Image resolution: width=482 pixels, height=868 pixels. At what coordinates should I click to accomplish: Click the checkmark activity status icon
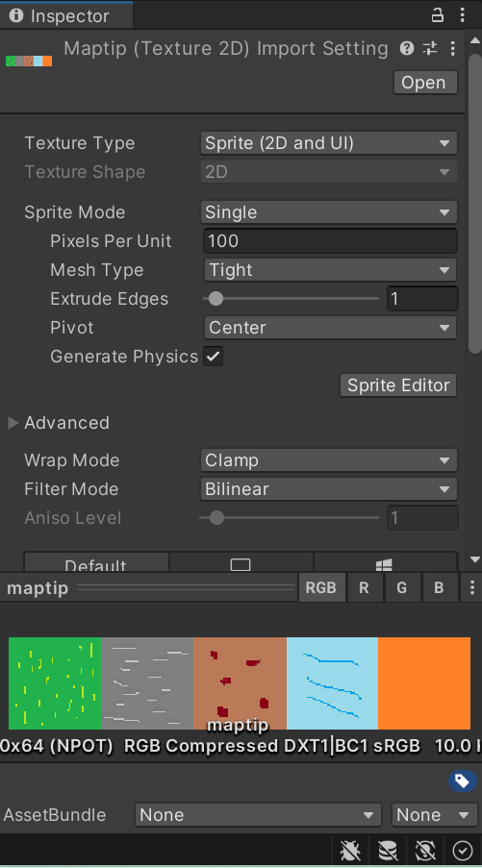463,851
